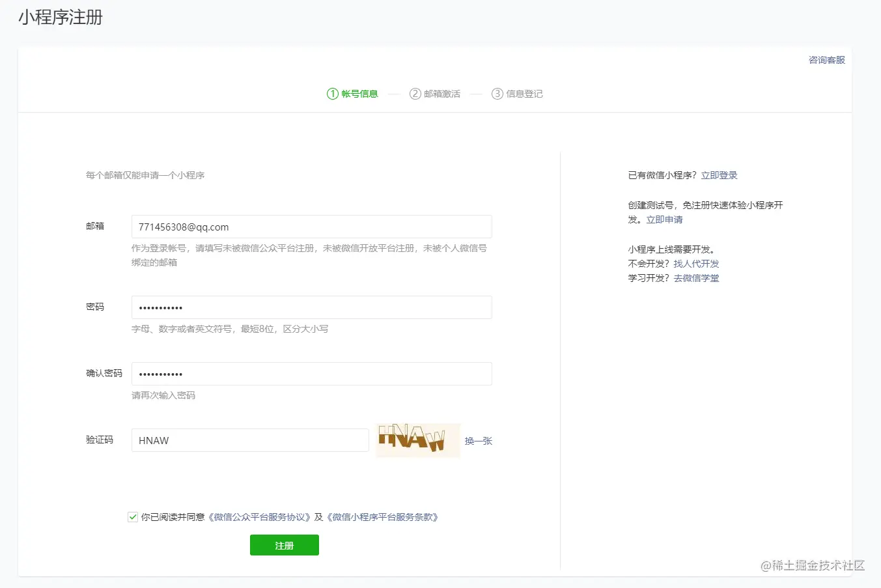
Task: Open 《微信公众平台服务协议》 link
Action: point(260,517)
